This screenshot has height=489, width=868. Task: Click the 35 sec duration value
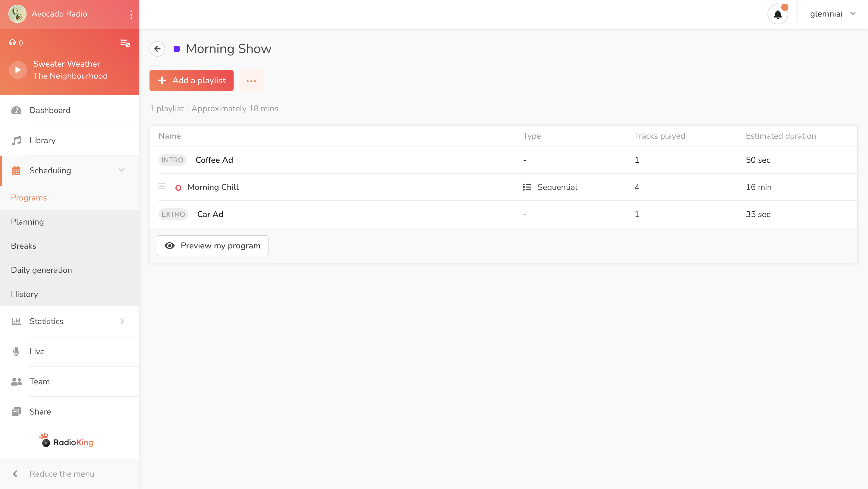click(758, 214)
